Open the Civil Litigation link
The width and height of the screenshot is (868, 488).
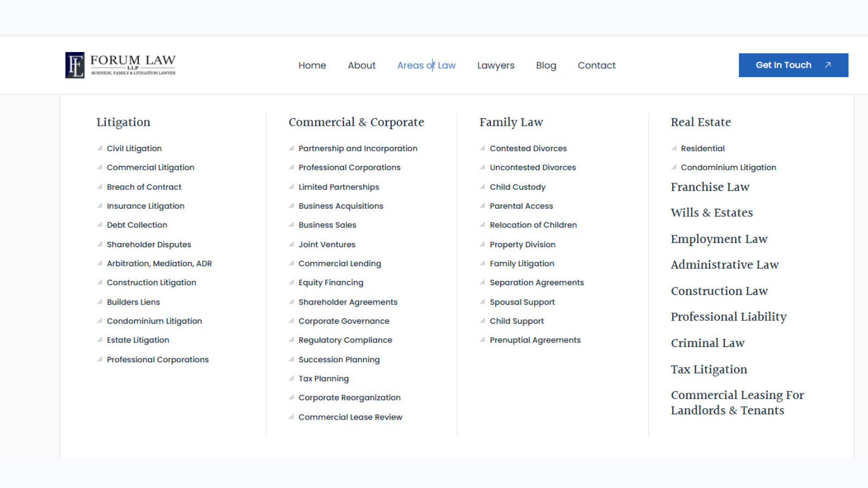click(134, 149)
